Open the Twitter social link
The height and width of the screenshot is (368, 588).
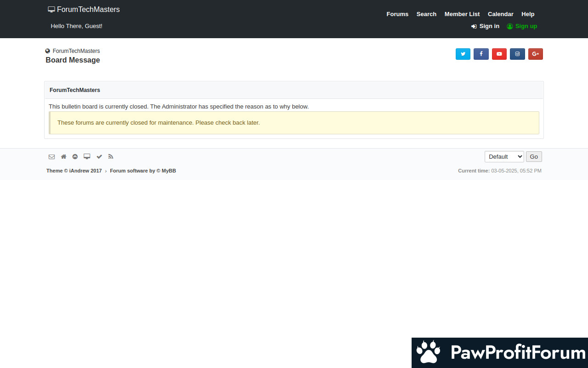463,54
